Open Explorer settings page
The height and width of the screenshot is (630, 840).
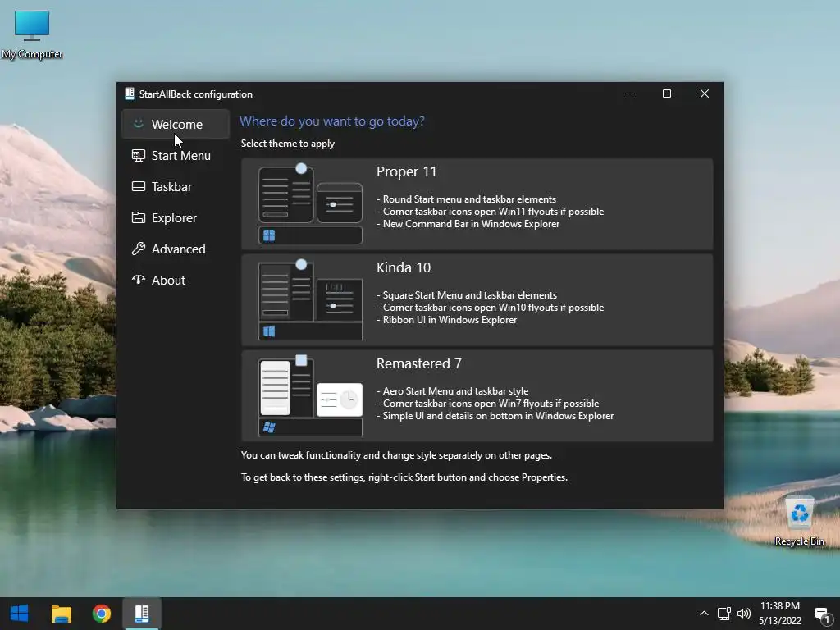pos(176,217)
